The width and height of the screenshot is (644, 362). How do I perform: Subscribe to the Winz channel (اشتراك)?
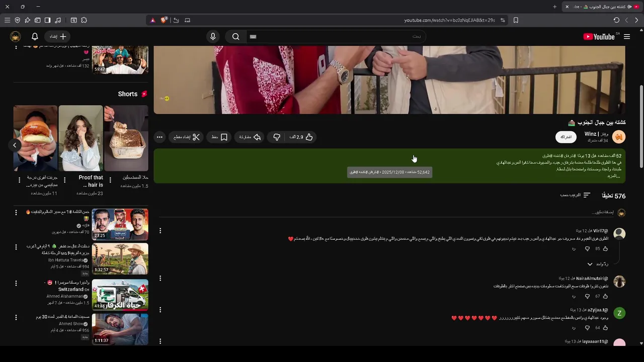[566, 137]
